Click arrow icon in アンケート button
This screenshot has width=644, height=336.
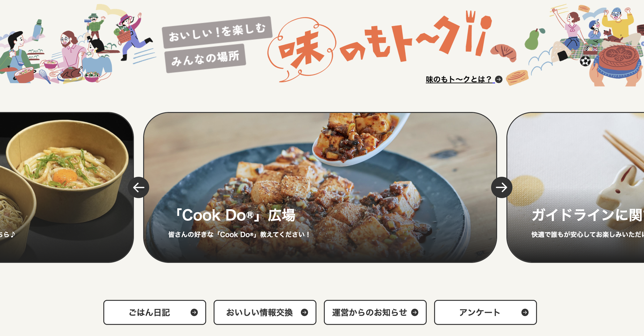click(x=525, y=312)
